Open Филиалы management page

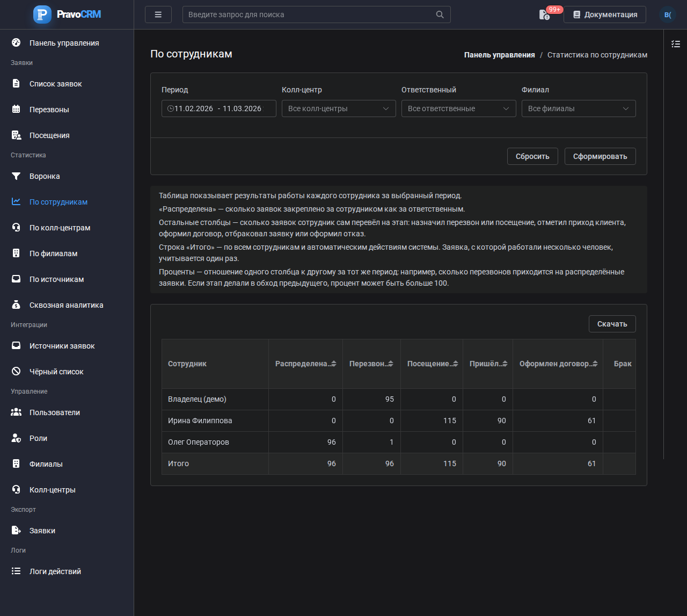tap(46, 464)
